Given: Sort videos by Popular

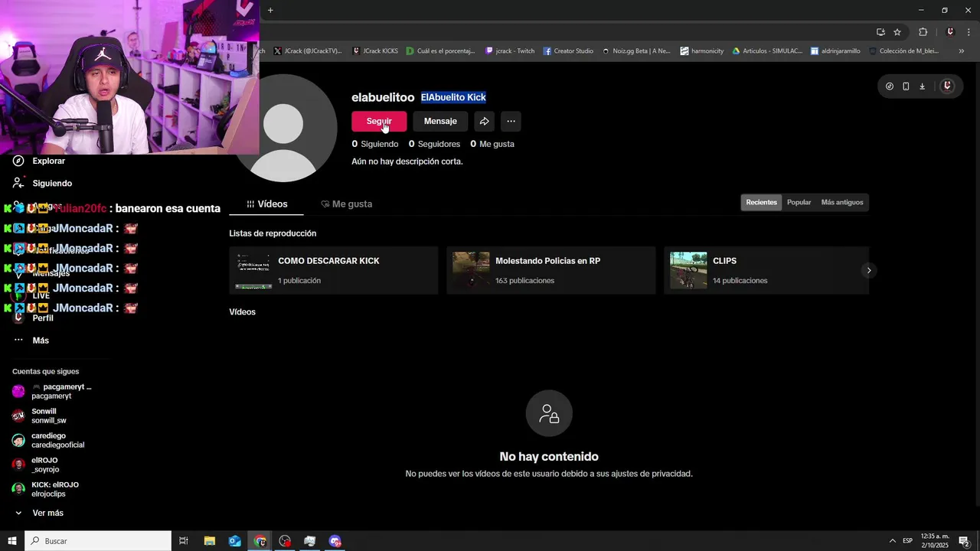Looking at the screenshot, I should click(x=799, y=203).
